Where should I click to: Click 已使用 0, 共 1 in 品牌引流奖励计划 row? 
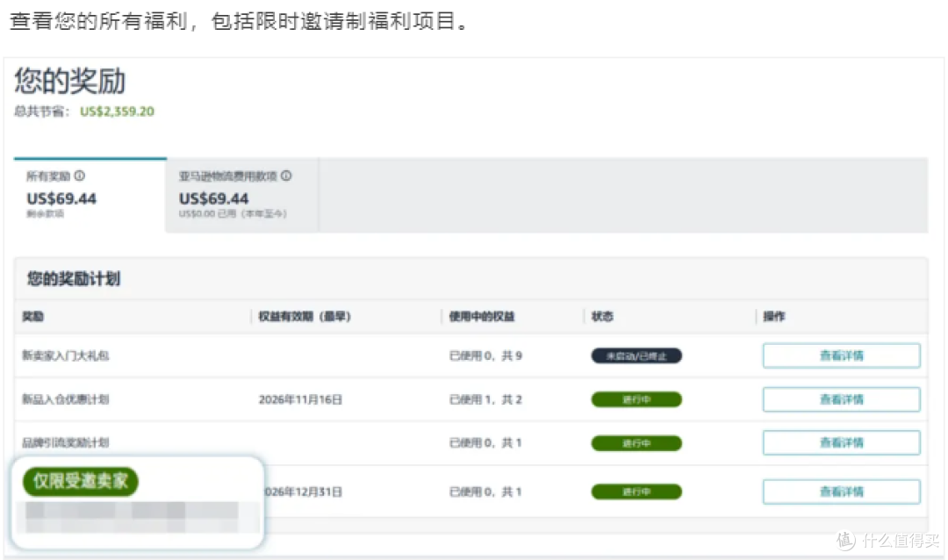pyautogui.click(x=485, y=443)
